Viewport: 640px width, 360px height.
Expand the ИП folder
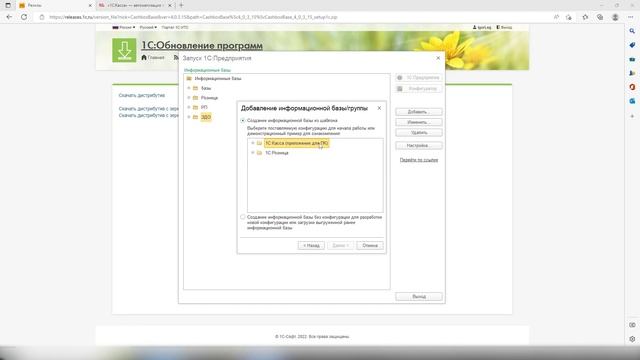pyautogui.click(x=189, y=107)
